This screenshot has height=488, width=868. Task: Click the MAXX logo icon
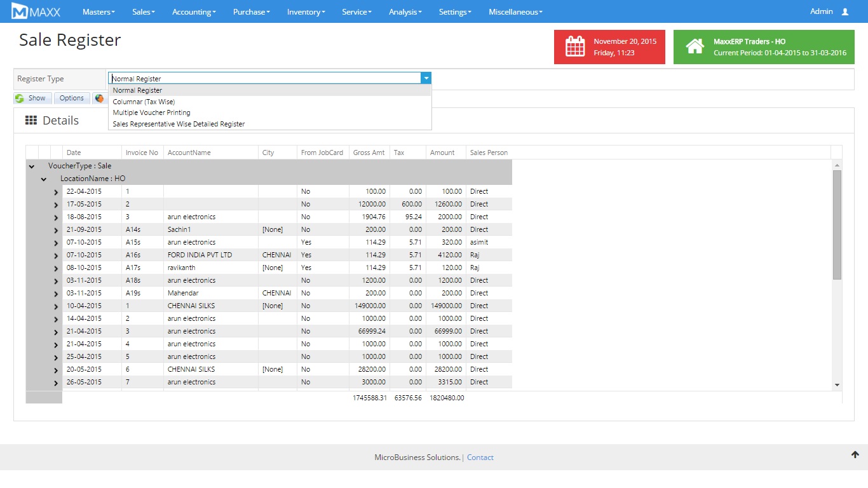20,11
